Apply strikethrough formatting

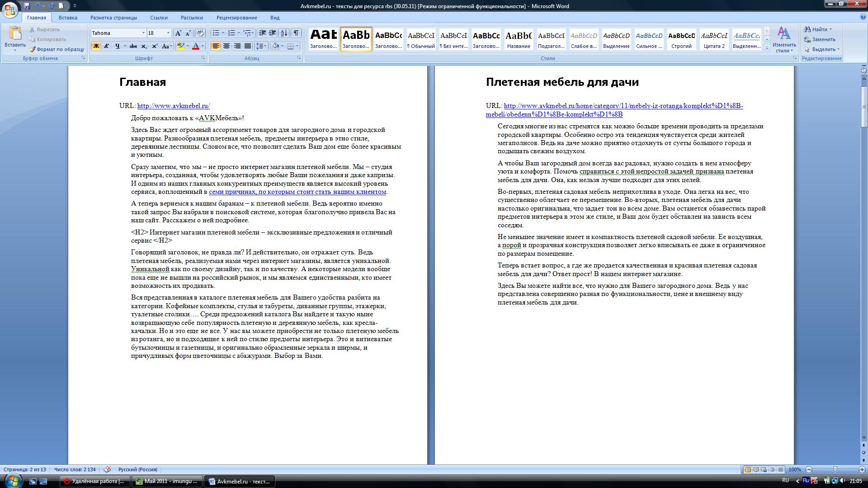click(133, 46)
